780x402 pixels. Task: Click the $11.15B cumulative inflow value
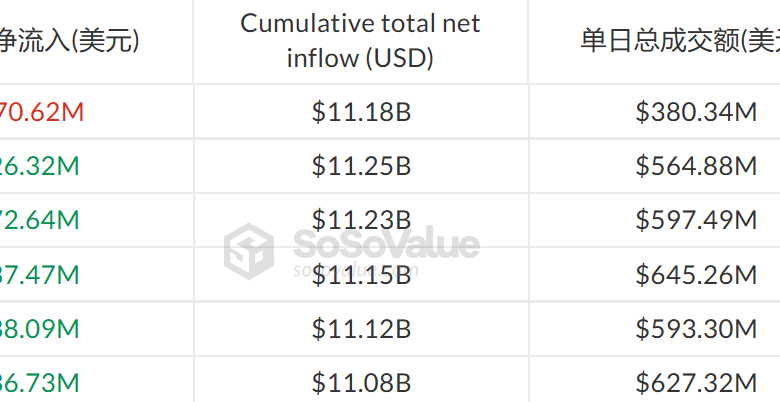361,274
